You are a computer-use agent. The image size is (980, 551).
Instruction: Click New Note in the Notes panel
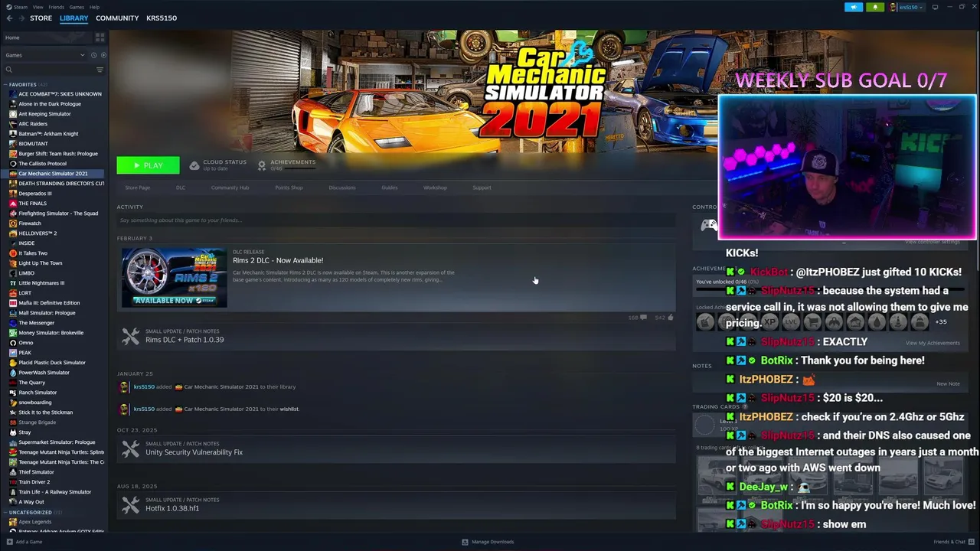[948, 383]
